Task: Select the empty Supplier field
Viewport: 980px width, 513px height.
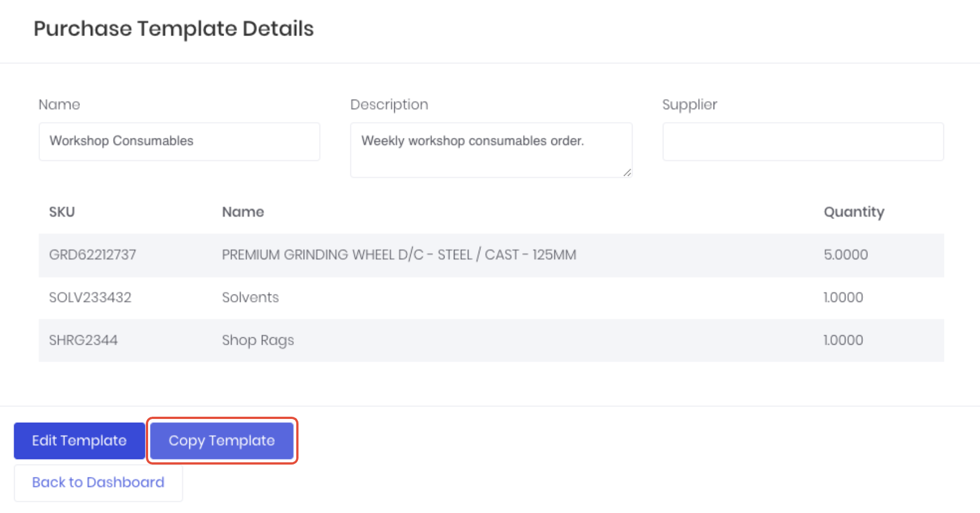Action: [x=803, y=141]
